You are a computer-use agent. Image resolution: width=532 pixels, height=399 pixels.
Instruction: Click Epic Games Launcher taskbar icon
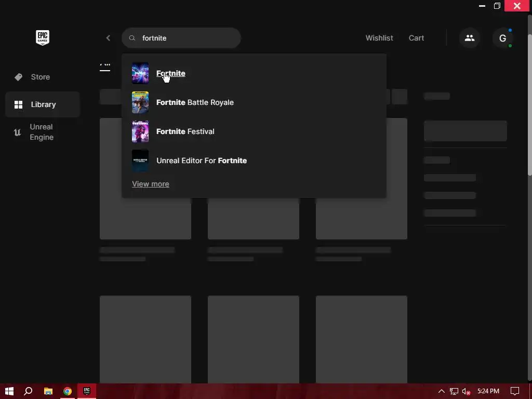point(87,391)
